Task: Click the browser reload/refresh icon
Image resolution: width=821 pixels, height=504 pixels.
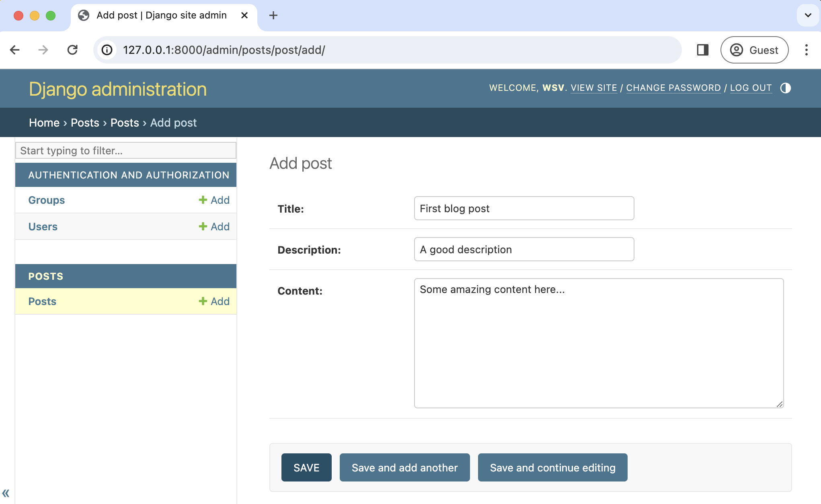Action: 73,50
